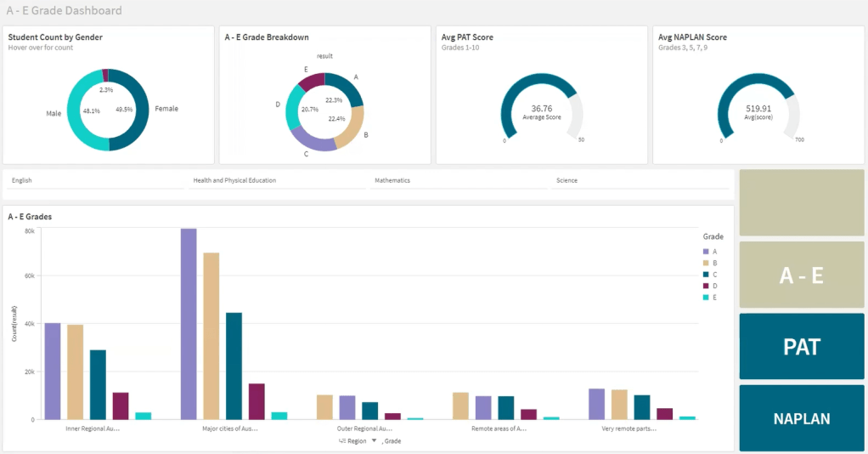868x454 pixels.
Task: Go to the PAT sheet button
Action: click(x=801, y=347)
